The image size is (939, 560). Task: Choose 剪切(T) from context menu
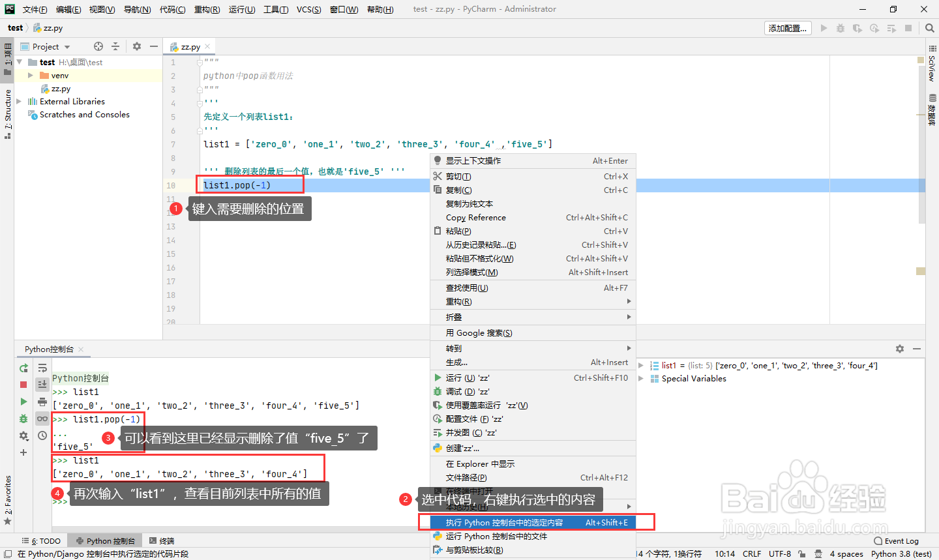coord(533,176)
